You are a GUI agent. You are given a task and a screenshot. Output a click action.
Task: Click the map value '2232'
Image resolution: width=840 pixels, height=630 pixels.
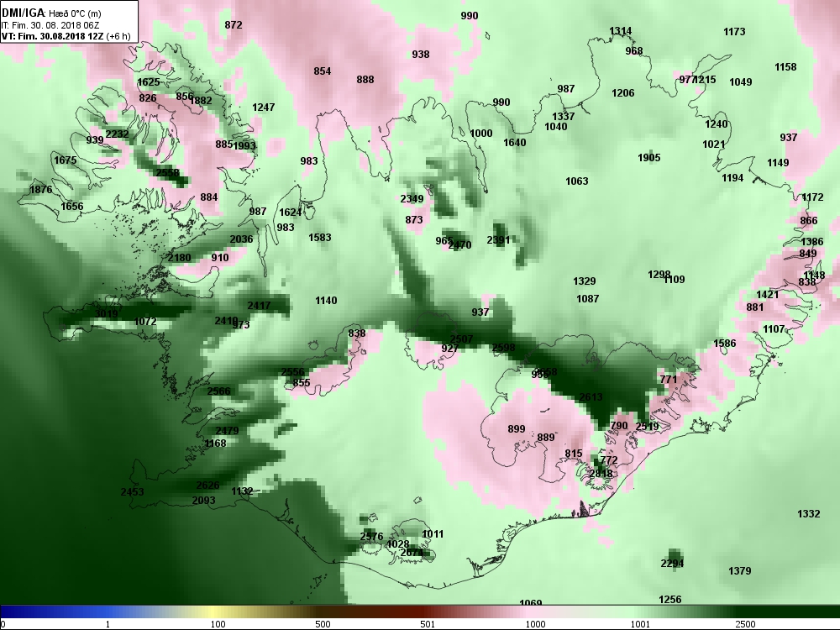pyautogui.click(x=117, y=134)
